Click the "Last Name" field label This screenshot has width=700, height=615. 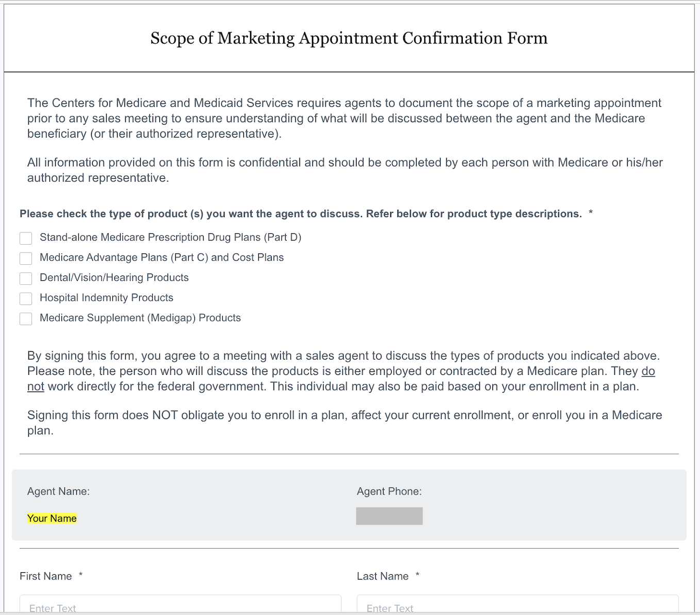coord(382,576)
